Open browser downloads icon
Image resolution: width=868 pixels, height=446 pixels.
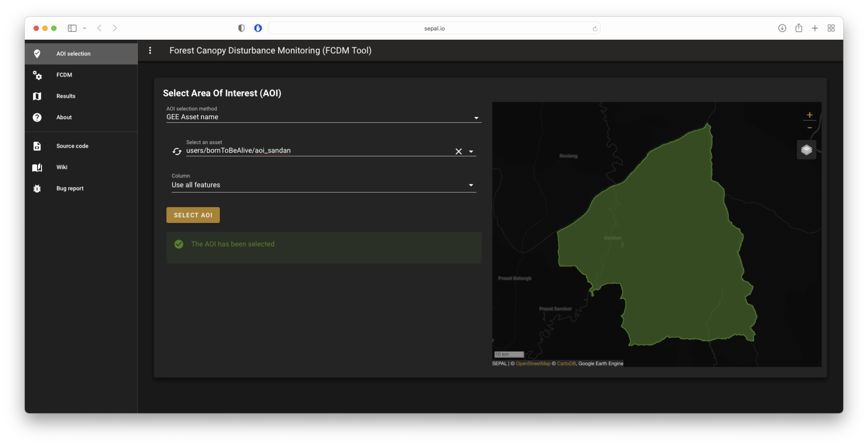pos(782,28)
